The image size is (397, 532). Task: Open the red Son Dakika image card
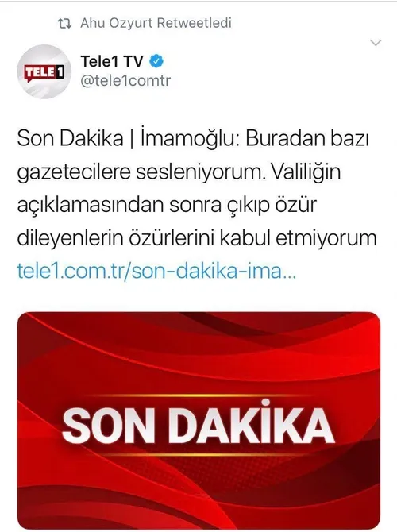pos(198,420)
